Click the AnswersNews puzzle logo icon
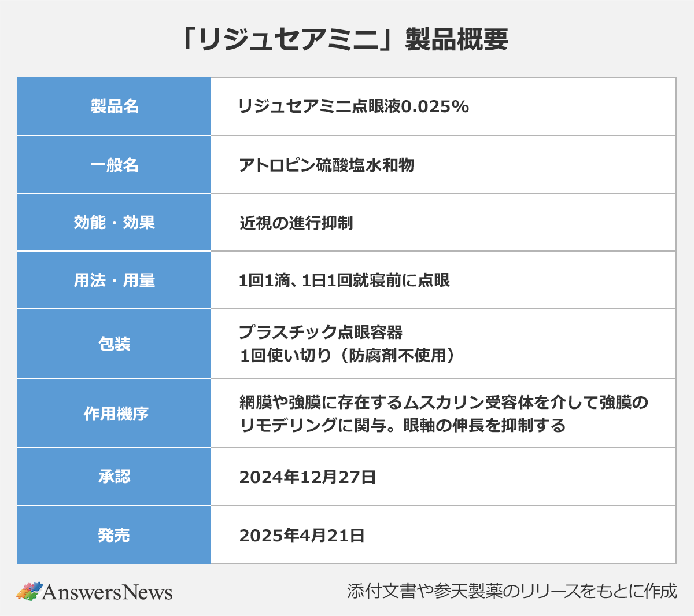The height and width of the screenshot is (616, 694). pos(29,591)
